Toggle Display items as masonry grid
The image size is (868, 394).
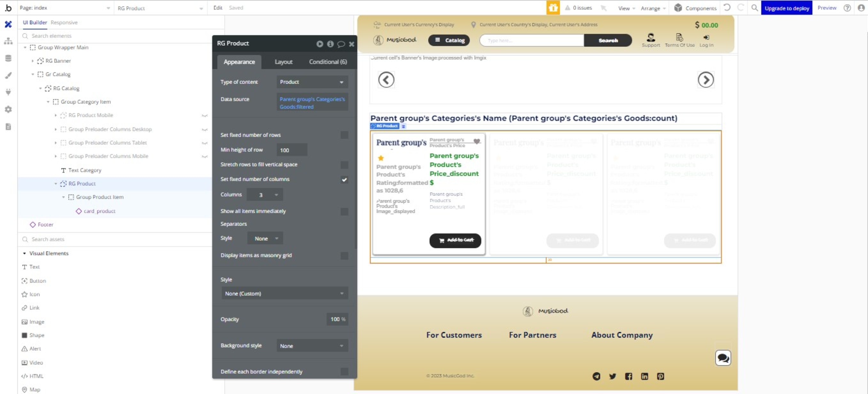click(x=344, y=256)
